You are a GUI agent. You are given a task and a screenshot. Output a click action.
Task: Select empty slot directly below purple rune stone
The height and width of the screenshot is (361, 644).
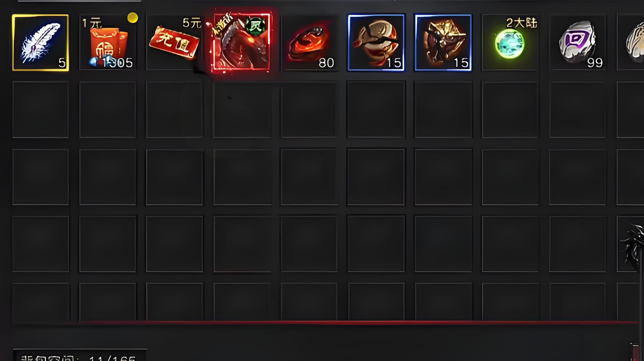[577, 110]
